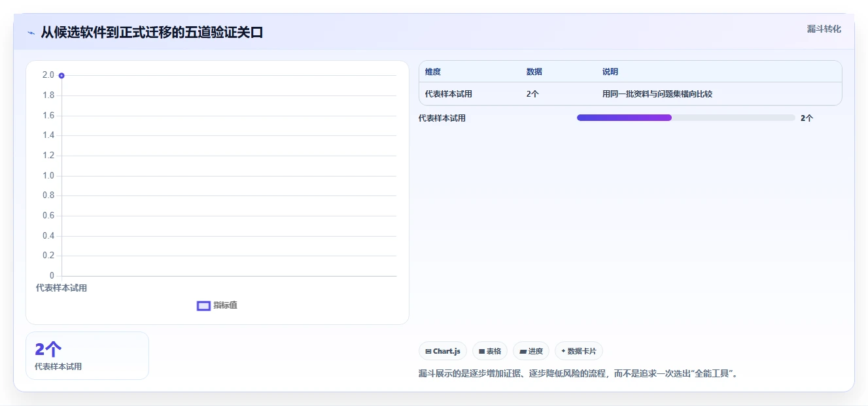Click the 2个 value beside progress bar
Image resolution: width=868 pixels, height=406 pixels.
pos(807,118)
